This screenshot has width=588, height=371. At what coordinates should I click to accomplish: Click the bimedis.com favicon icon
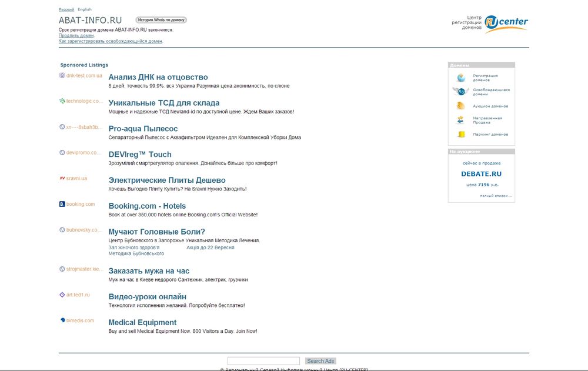pos(62,320)
